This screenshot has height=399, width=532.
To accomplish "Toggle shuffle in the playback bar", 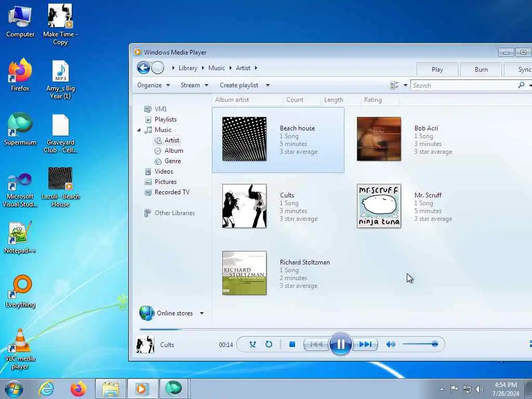I will (x=252, y=344).
